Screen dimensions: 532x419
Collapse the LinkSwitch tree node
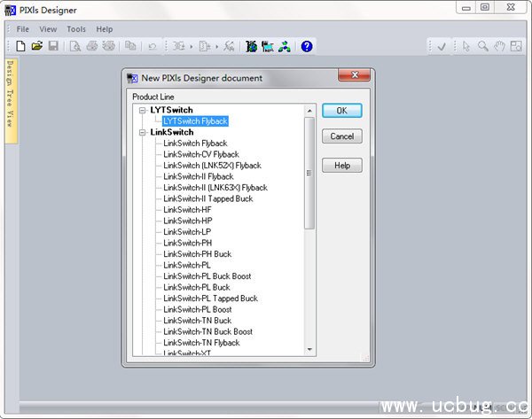point(142,132)
